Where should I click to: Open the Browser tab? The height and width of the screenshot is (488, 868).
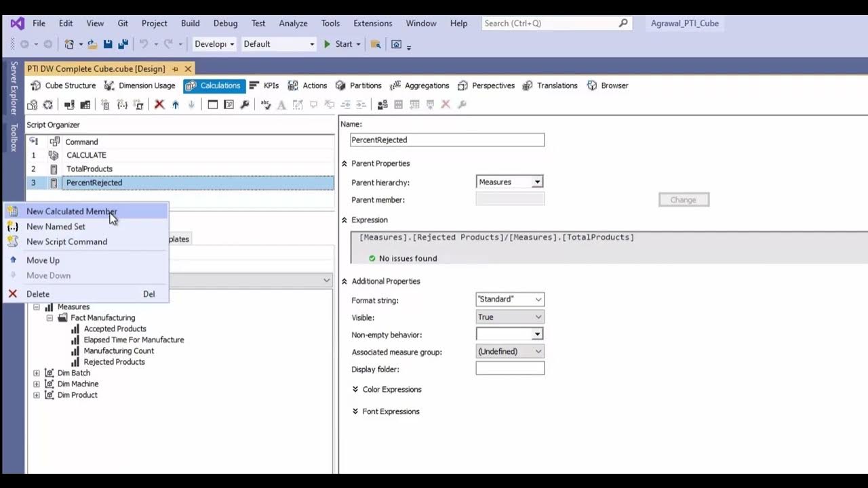pyautogui.click(x=608, y=85)
